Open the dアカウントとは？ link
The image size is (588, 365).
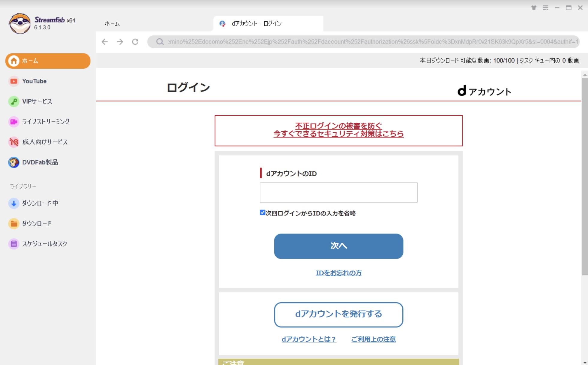tap(309, 339)
